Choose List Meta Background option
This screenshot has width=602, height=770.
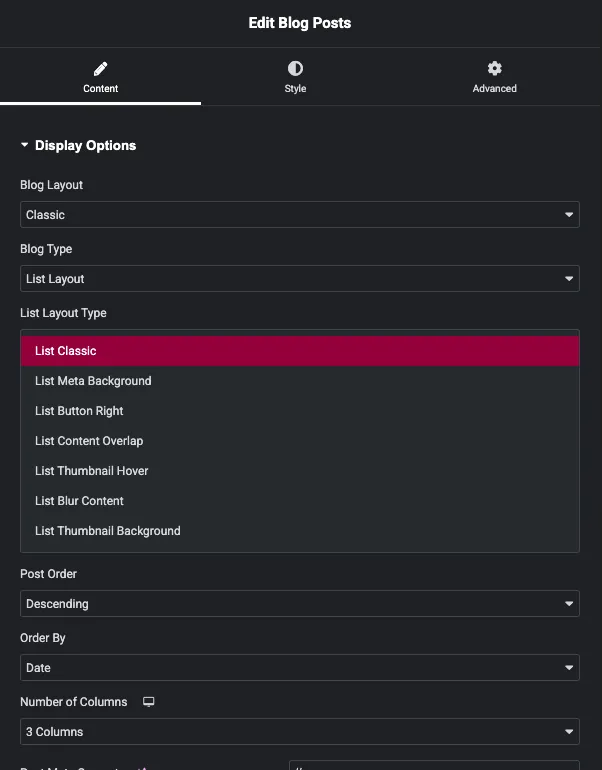click(x=300, y=381)
